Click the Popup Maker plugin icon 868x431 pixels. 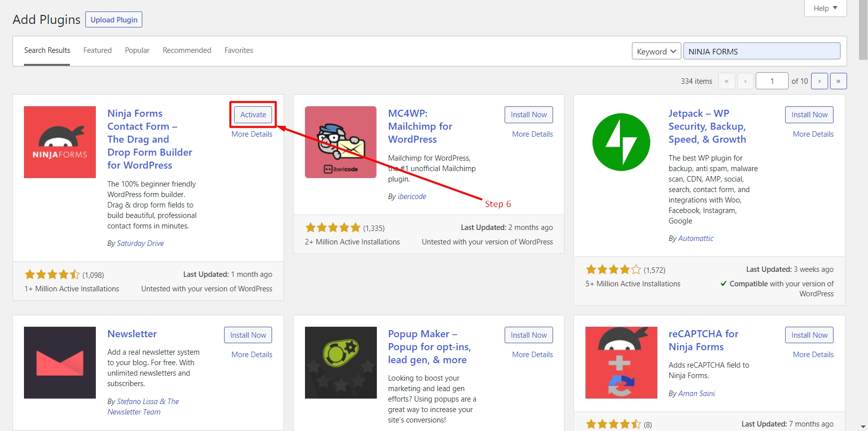tap(341, 363)
